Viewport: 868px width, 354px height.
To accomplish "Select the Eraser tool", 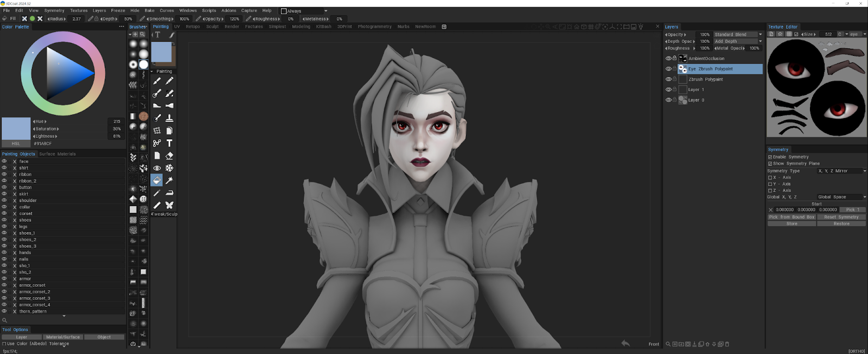I will coord(169,156).
